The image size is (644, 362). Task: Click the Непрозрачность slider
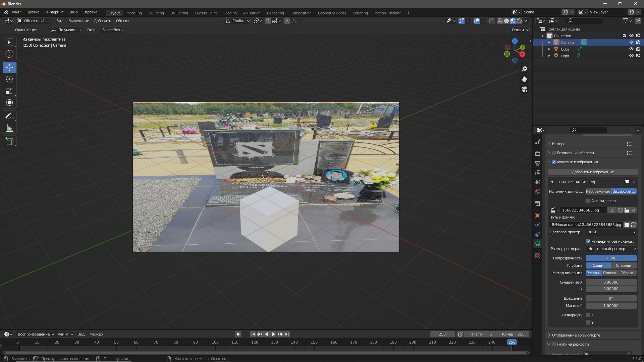(611, 258)
